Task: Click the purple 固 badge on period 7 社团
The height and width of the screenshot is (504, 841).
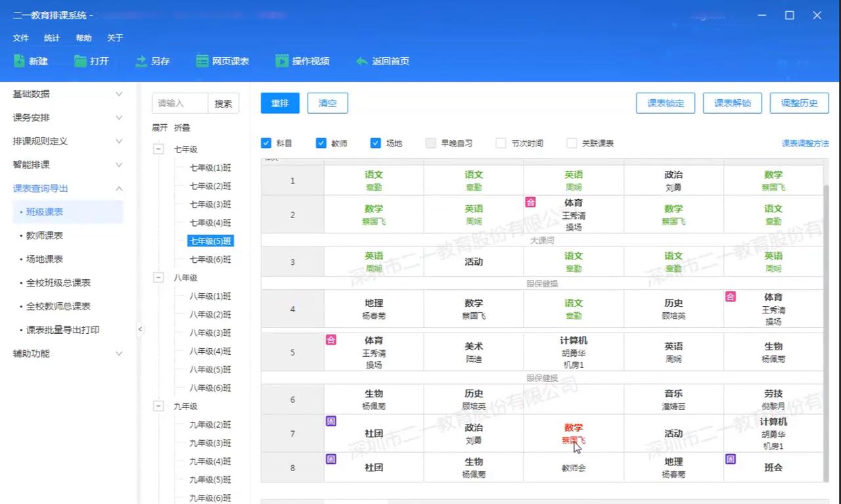Action: 331,421
